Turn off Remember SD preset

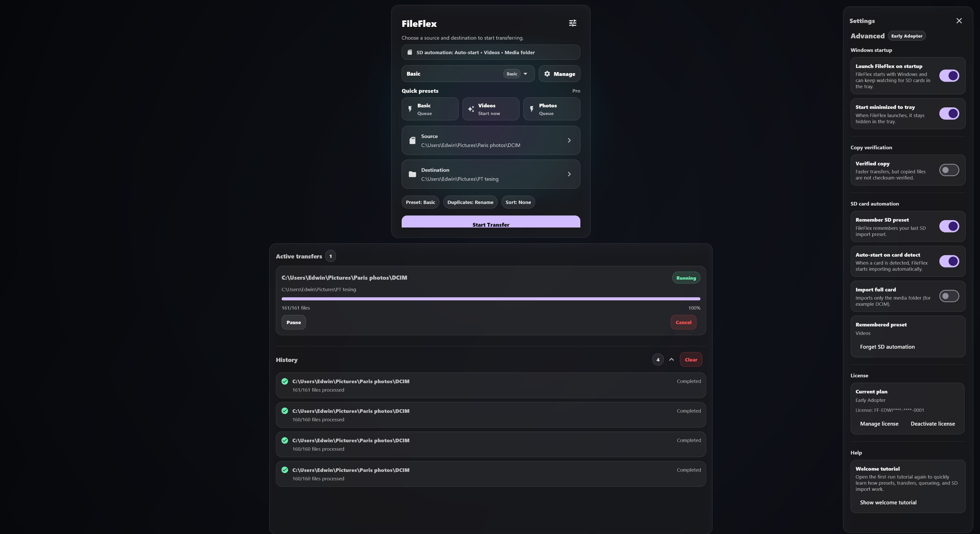coord(950,226)
